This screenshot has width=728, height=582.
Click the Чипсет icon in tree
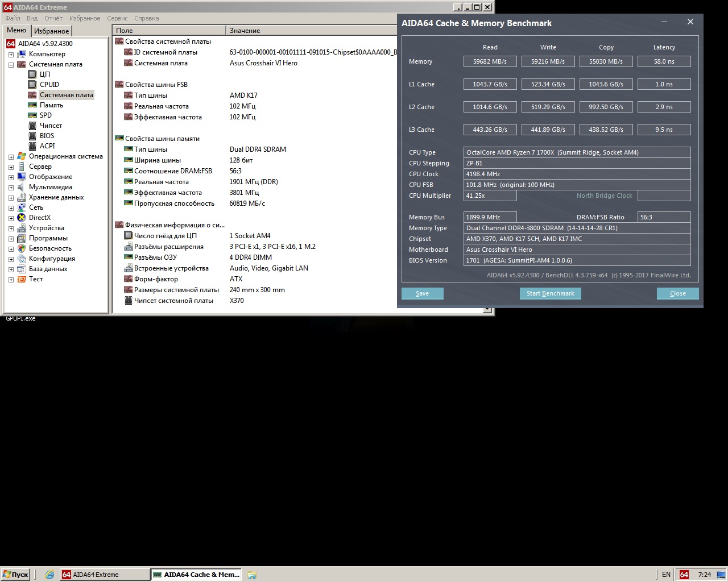point(32,126)
